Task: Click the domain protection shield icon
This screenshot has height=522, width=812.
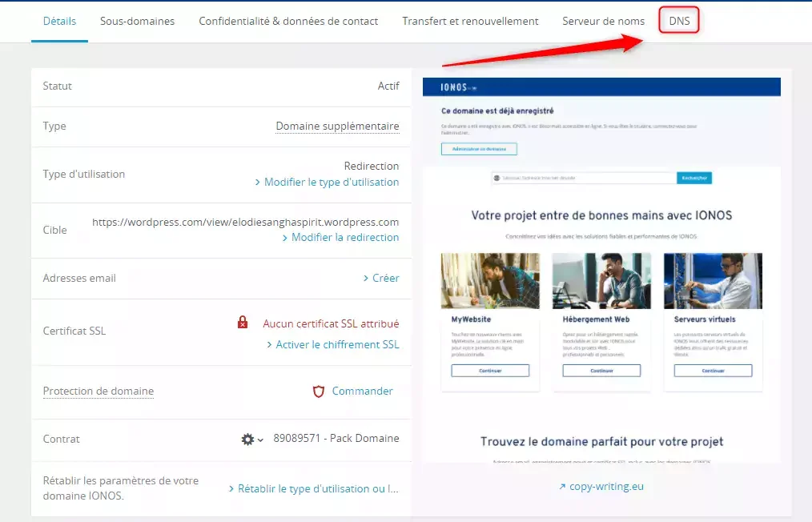Action: coord(319,391)
